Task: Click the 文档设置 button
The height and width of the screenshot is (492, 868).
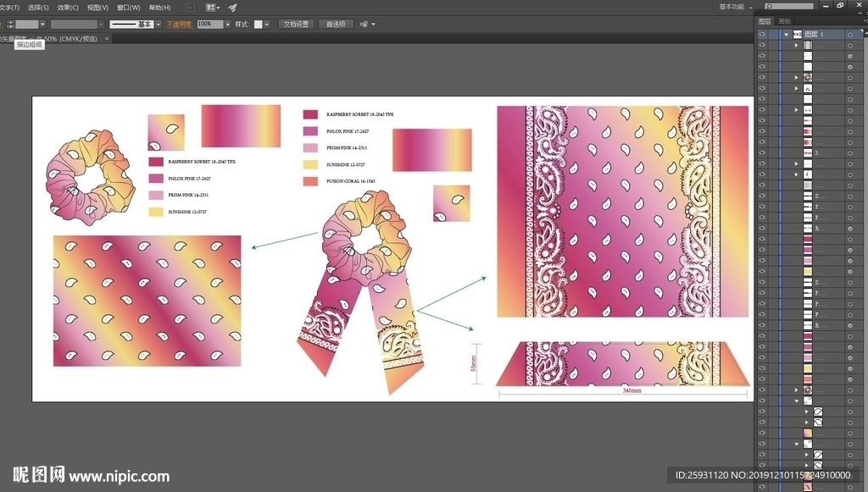Action: [296, 25]
